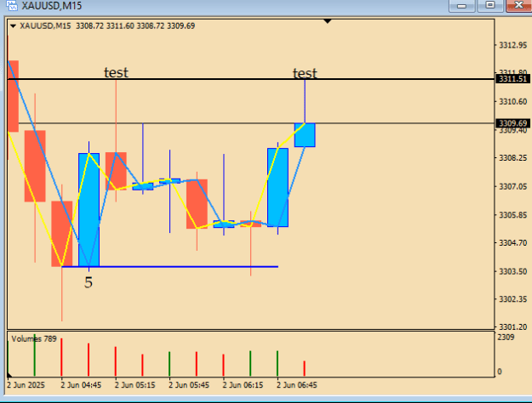532x403 pixels.
Task: Click the 3308.25 price scale value
Action: [512, 158]
